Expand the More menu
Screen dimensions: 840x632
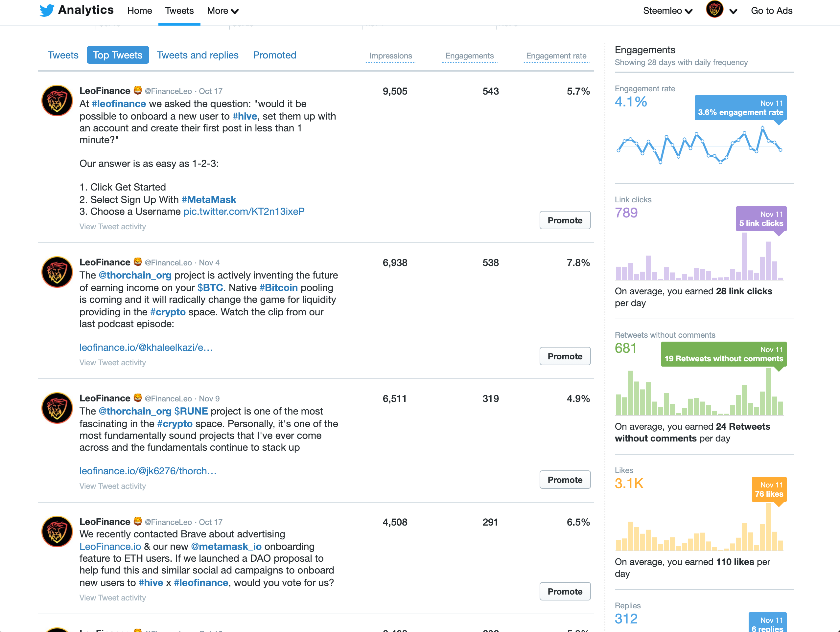click(222, 11)
